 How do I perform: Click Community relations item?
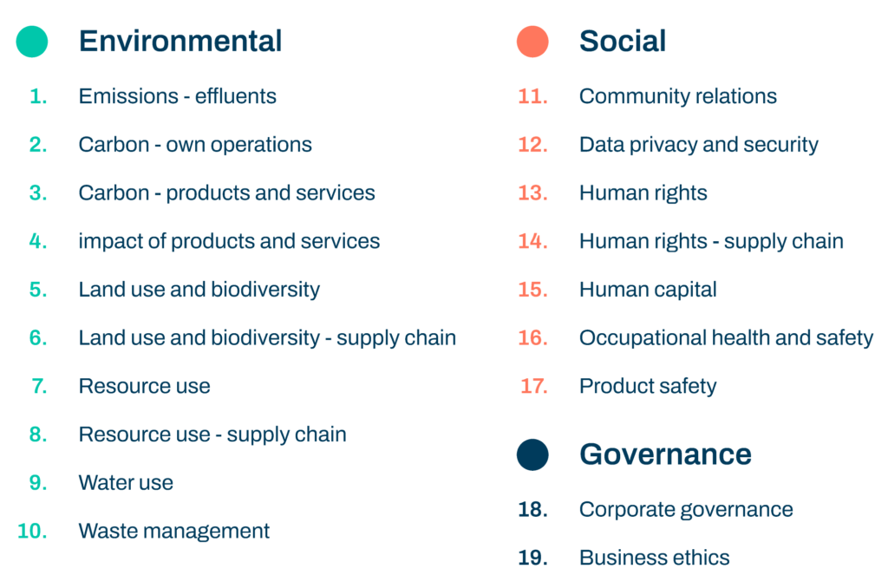pyautogui.click(x=678, y=96)
